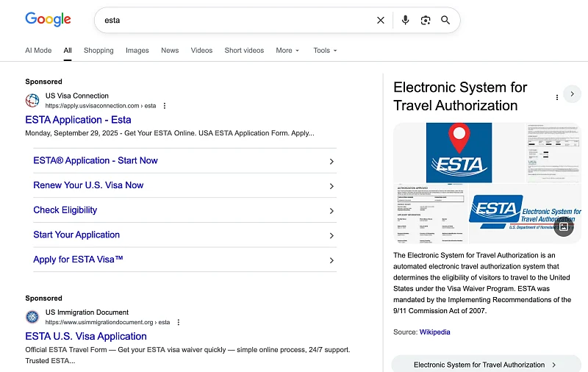Open three-dot menu for US Immigration Document ad
Screen dimensions: 588x372
tap(179, 322)
